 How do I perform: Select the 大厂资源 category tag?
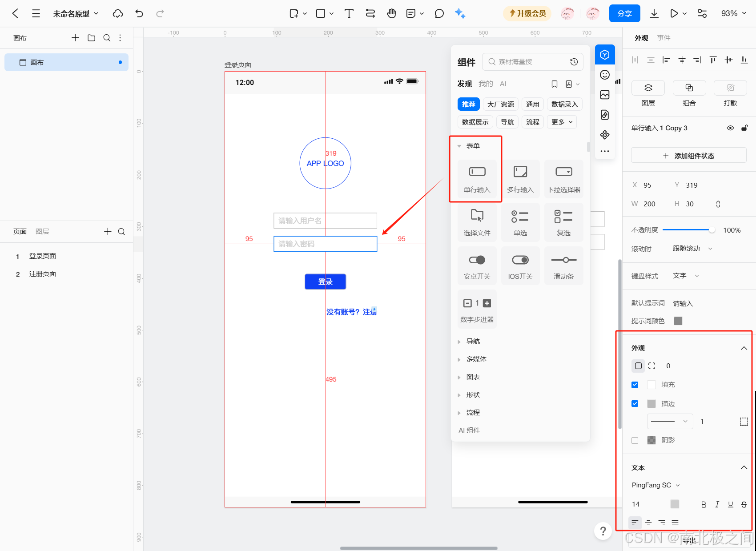[x=500, y=104]
